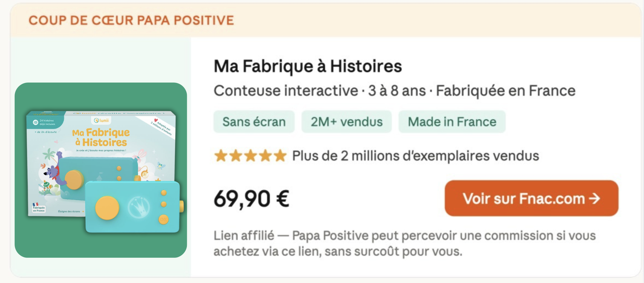Toggle the '2M+ vendus' badge

pyautogui.click(x=346, y=122)
